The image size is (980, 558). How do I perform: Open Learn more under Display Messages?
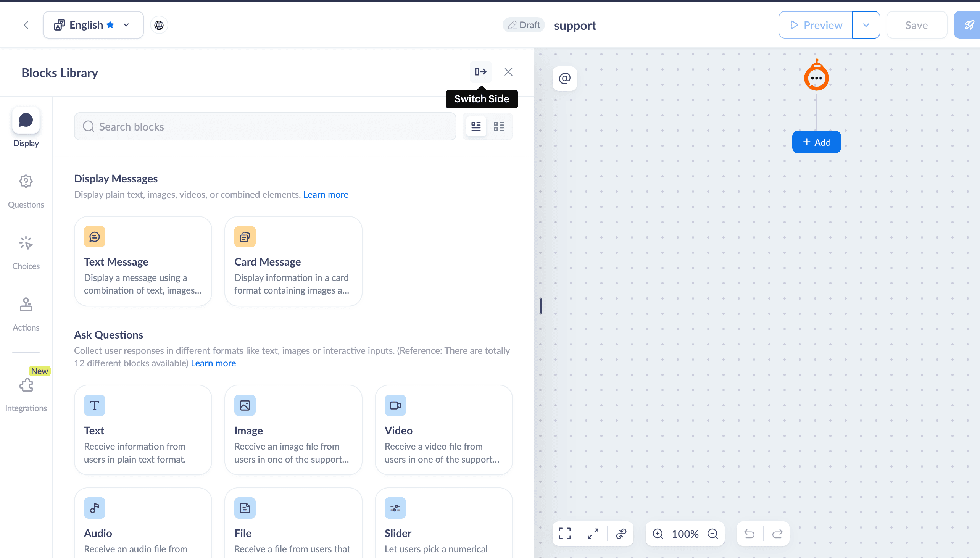coord(326,195)
